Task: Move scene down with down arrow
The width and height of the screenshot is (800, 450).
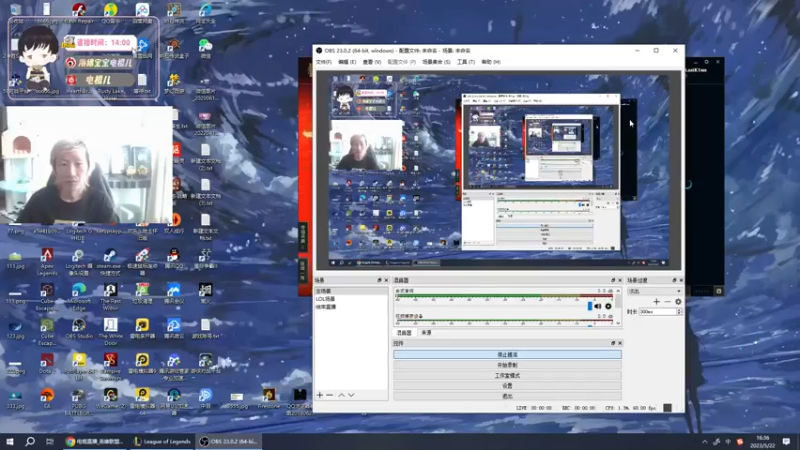Action: [x=351, y=395]
